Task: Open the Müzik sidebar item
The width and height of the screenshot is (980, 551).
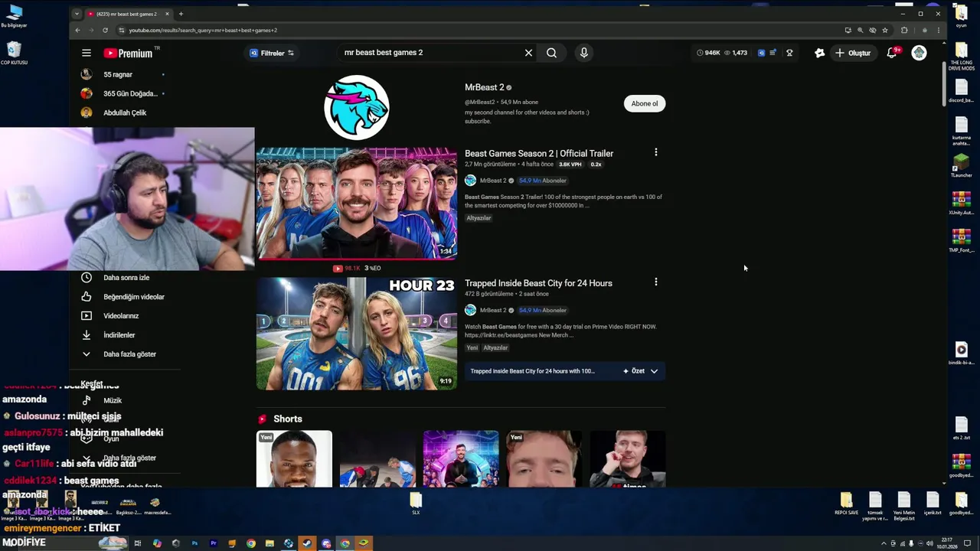Action: (x=113, y=400)
